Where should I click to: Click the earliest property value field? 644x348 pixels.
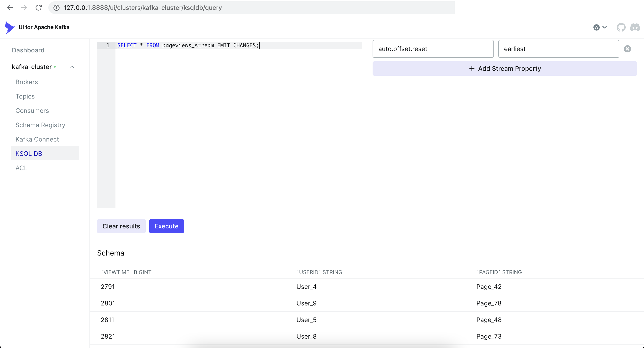(x=558, y=49)
